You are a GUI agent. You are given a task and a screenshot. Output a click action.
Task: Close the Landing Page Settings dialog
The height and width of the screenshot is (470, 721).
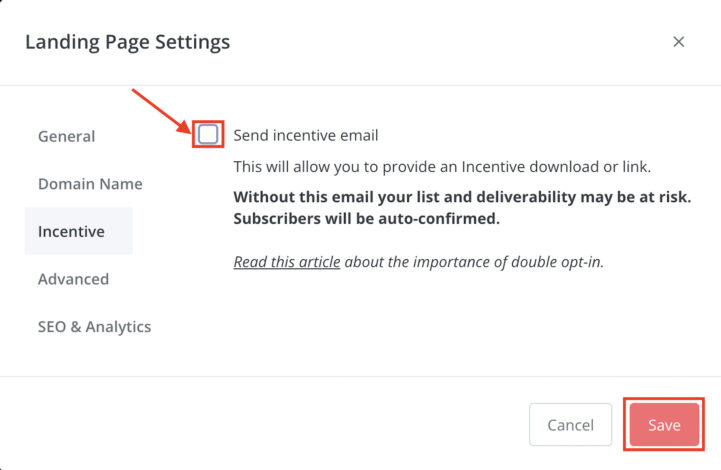[679, 42]
